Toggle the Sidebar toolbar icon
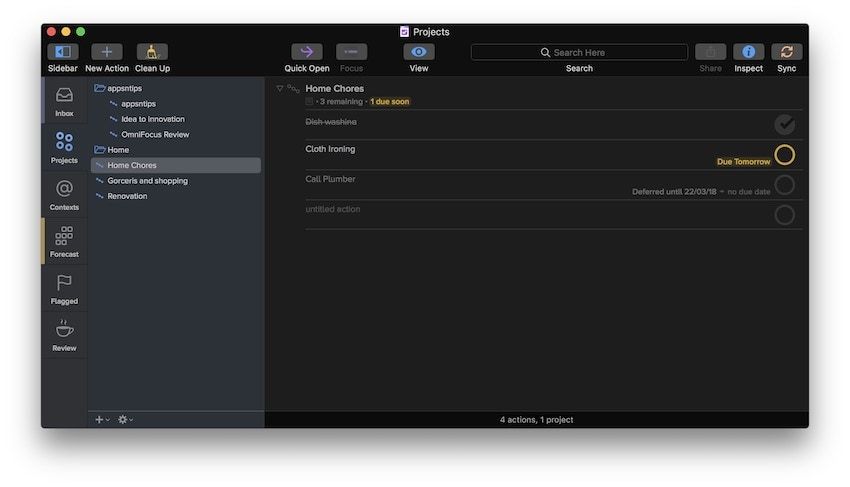The width and height of the screenshot is (850, 487). [x=62, y=52]
